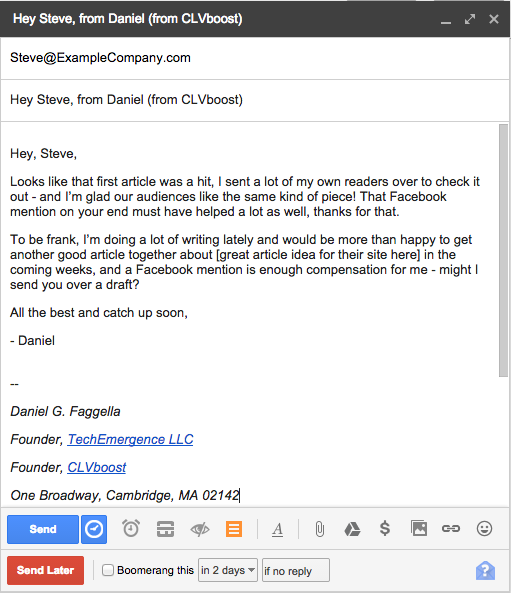Insert a link using the chain icon
511x593 pixels.
point(451,528)
